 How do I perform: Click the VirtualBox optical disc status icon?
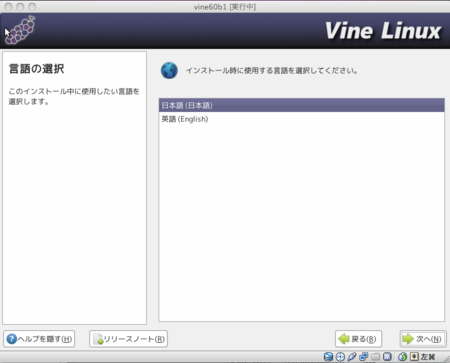(340, 357)
